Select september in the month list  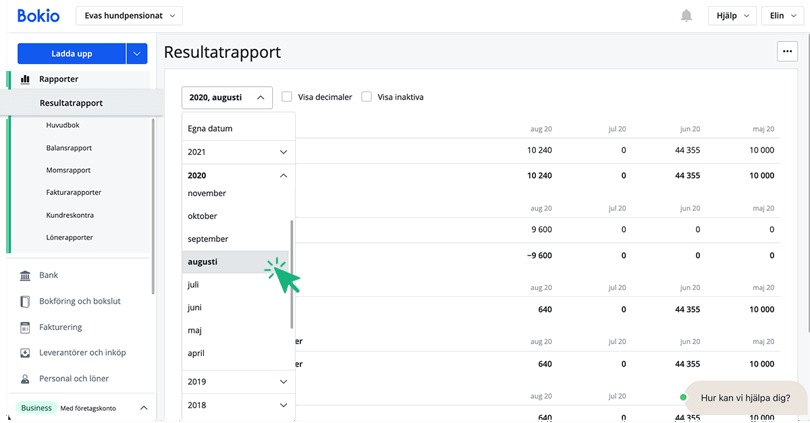208,239
